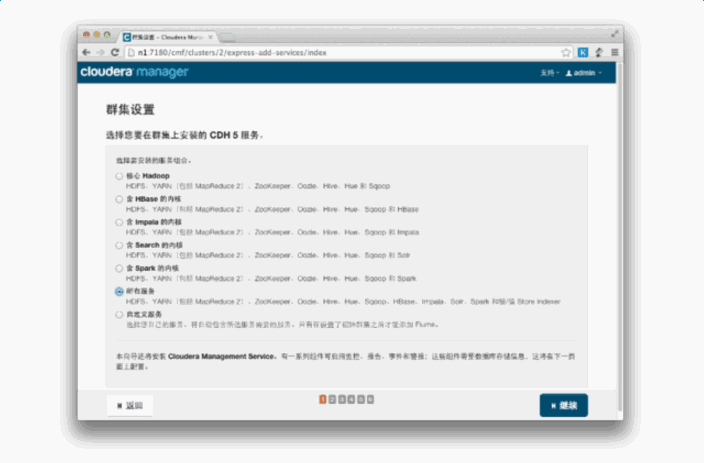
Task: Open the Chrome hamburger menu
Action: pos(615,53)
